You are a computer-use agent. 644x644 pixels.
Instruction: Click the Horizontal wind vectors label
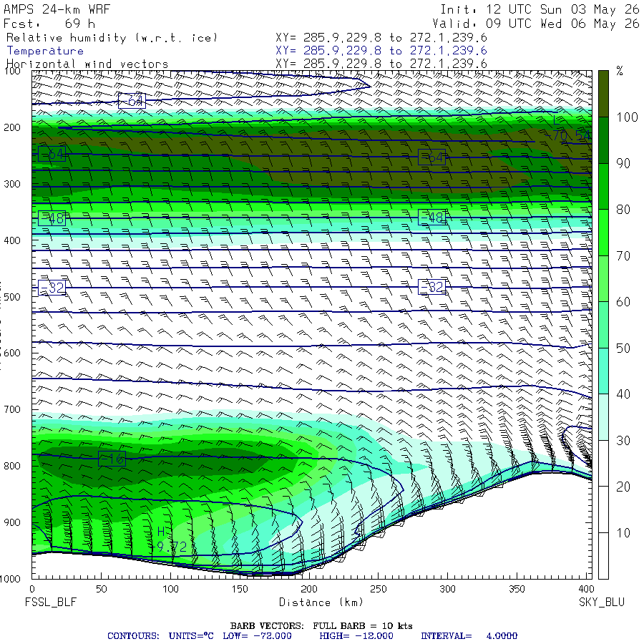(x=87, y=64)
